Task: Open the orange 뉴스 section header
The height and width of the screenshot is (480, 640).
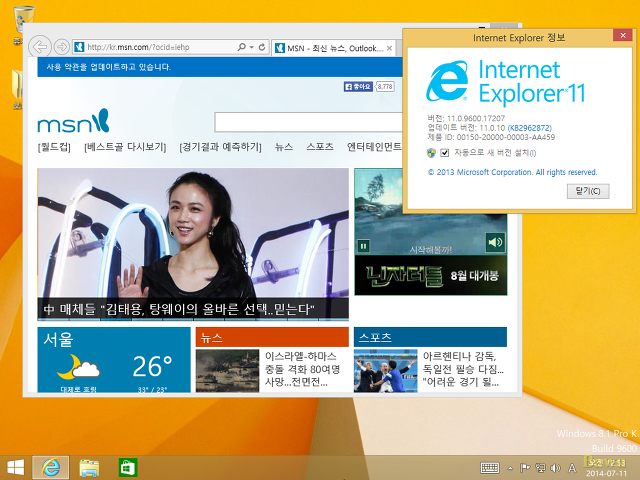Action: (x=272, y=337)
